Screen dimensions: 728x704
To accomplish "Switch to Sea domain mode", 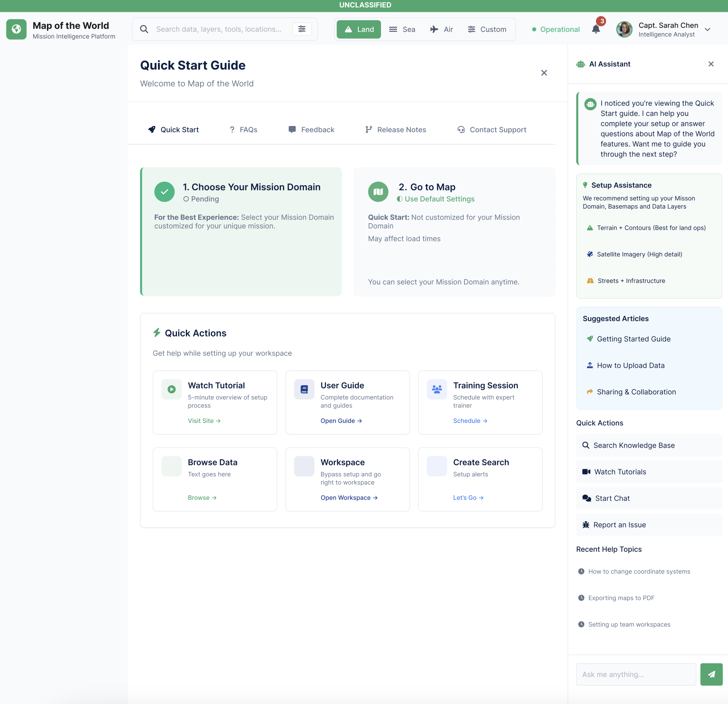I will (x=402, y=29).
